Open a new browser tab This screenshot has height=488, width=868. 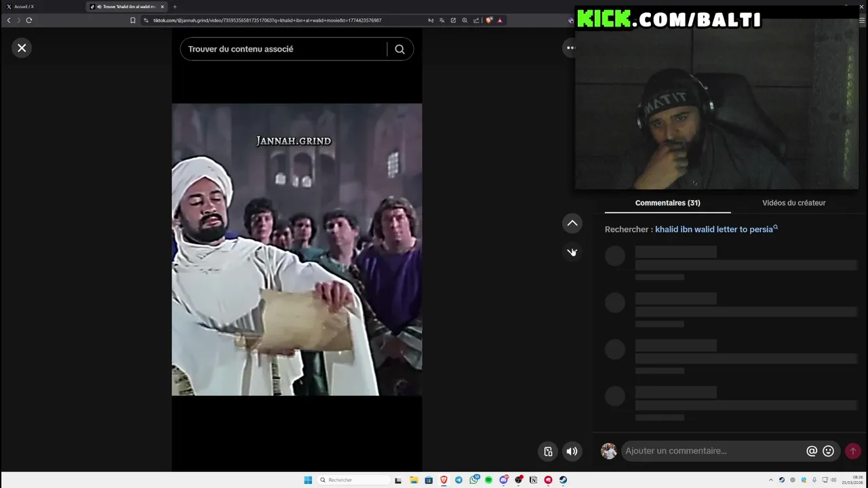[x=175, y=7]
